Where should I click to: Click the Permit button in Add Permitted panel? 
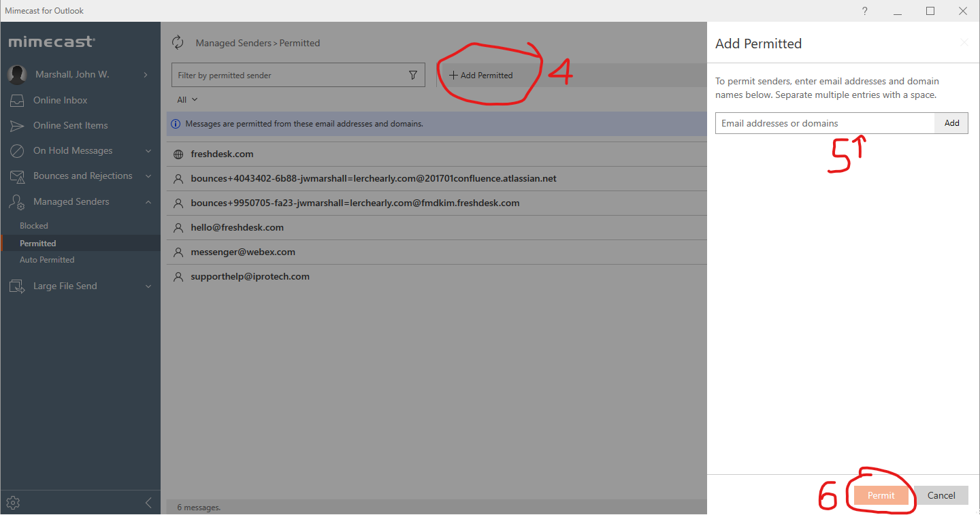[881, 495]
